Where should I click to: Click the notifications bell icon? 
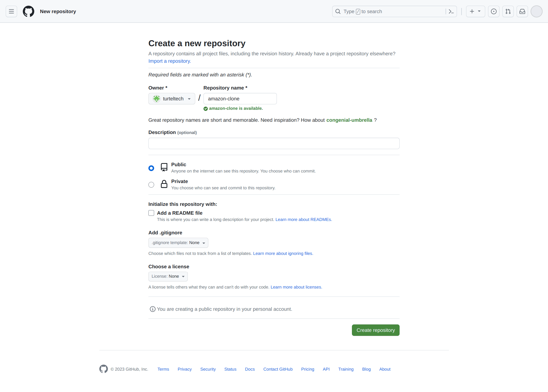pyautogui.click(x=522, y=11)
